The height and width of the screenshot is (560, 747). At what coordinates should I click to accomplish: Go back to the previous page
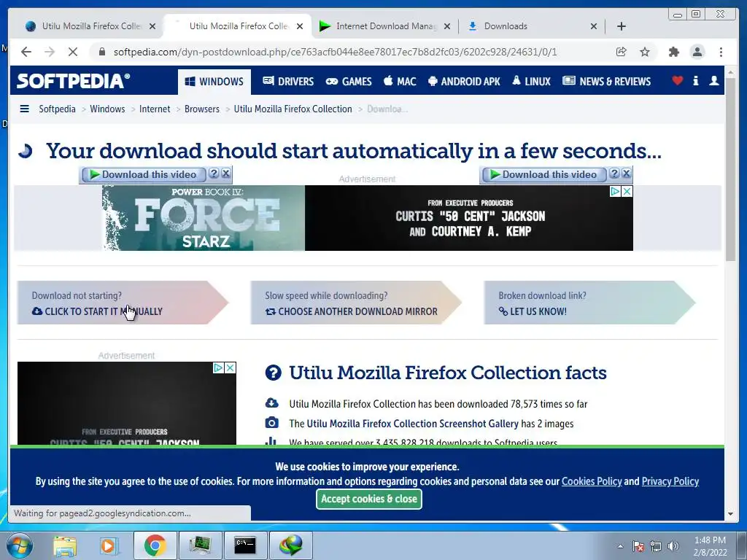pyautogui.click(x=26, y=52)
